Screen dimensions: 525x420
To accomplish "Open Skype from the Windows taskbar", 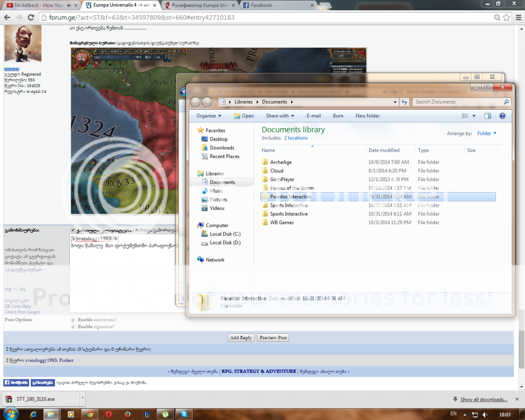I will (184, 413).
